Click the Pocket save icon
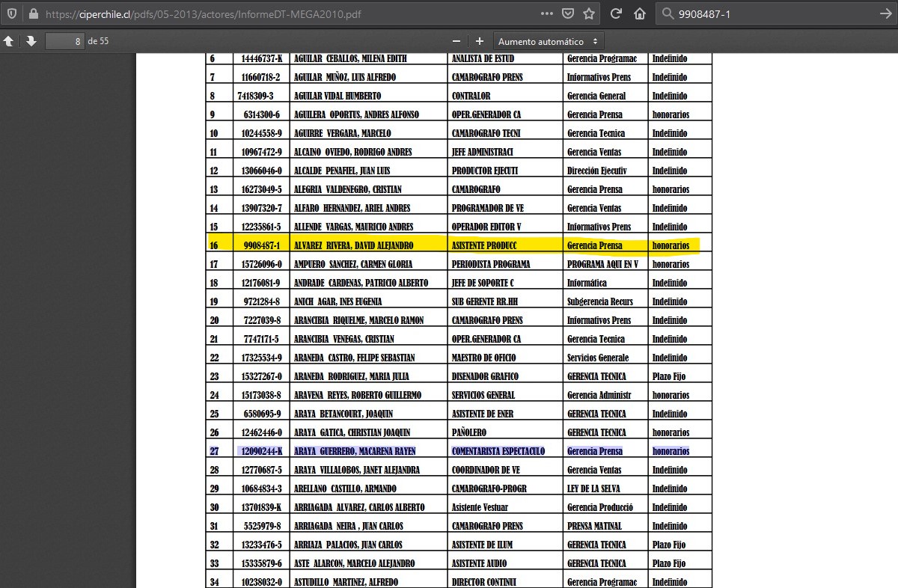Viewport: 898px width, 588px height. [x=568, y=13]
